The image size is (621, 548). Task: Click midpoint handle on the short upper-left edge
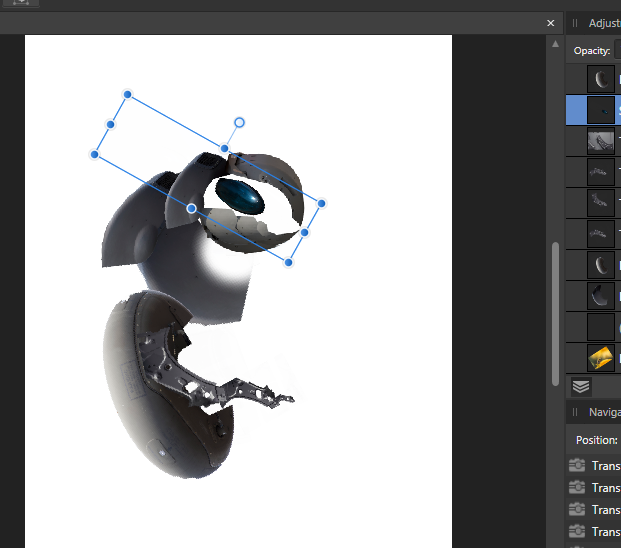point(110,124)
